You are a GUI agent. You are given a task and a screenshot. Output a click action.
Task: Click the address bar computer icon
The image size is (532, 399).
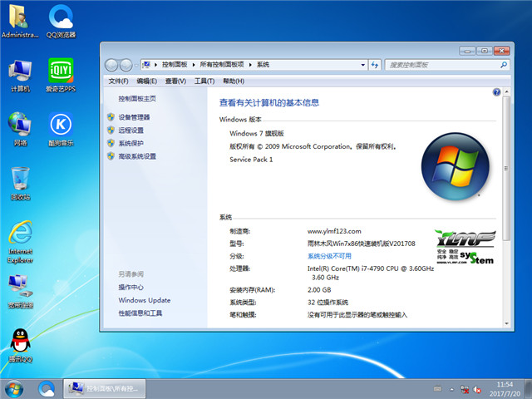[146, 65]
